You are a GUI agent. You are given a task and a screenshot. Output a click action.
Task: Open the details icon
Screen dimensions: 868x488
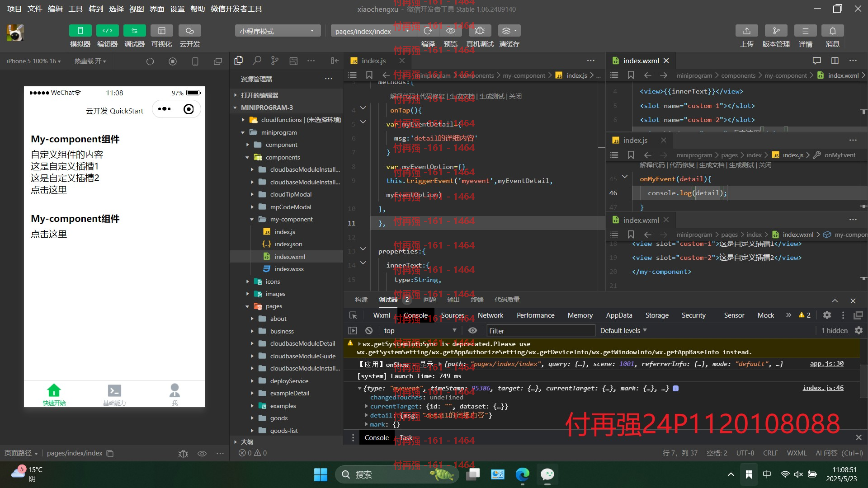[x=806, y=31]
